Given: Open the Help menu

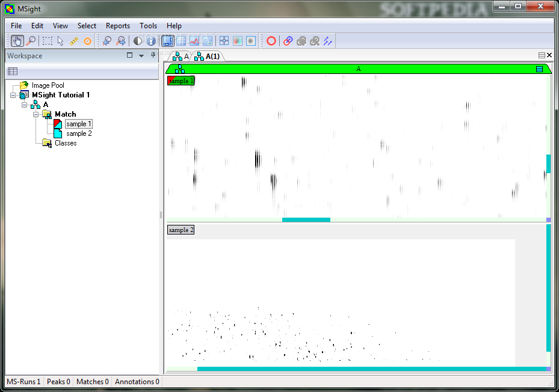Looking at the screenshot, I should point(174,26).
